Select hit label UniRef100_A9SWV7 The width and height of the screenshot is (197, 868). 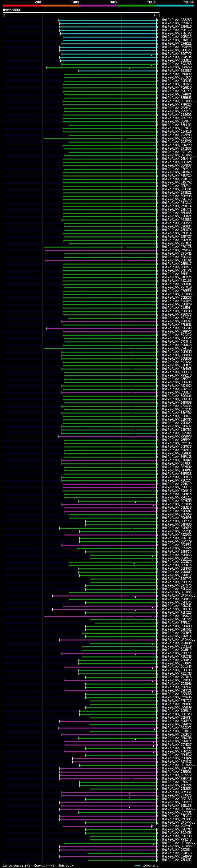click(176, 437)
